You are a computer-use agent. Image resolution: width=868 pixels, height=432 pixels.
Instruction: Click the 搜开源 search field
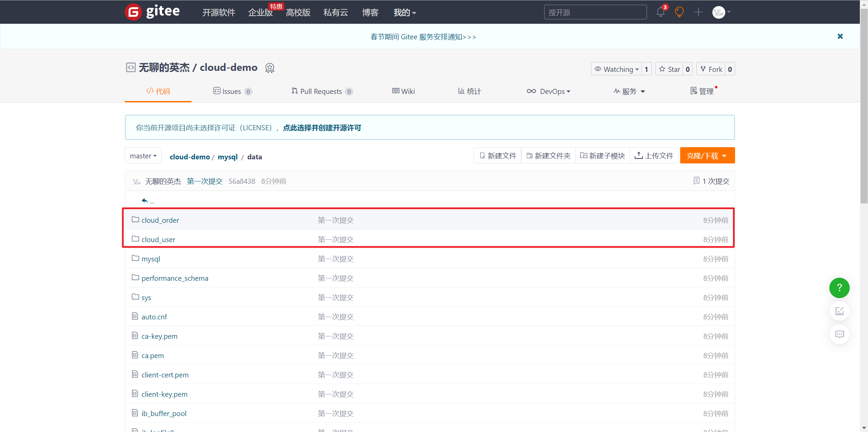click(x=595, y=12)
